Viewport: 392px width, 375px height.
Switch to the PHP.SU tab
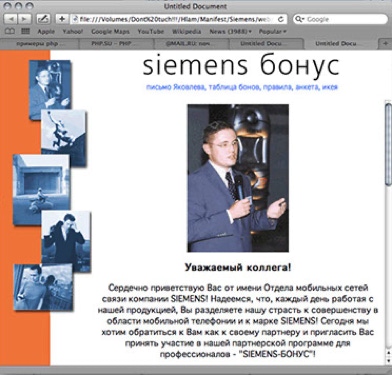(x=116, y=43)
